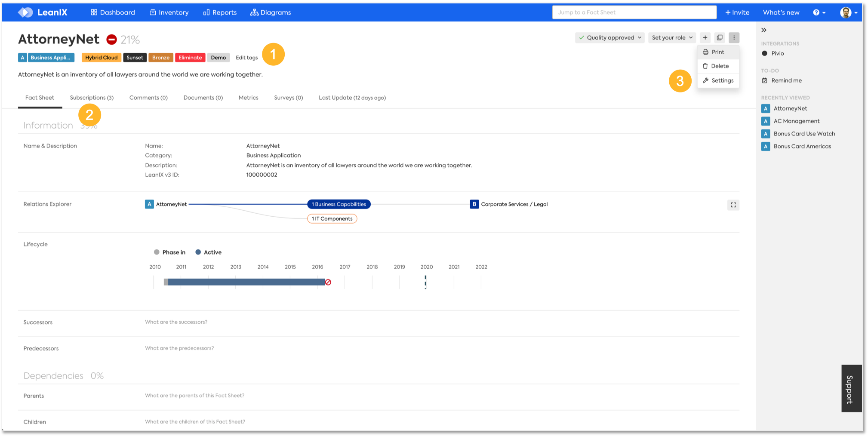868x436 pixels.
Task: Toggle the Phase in lifecycle legend
Action: point(170,252)
